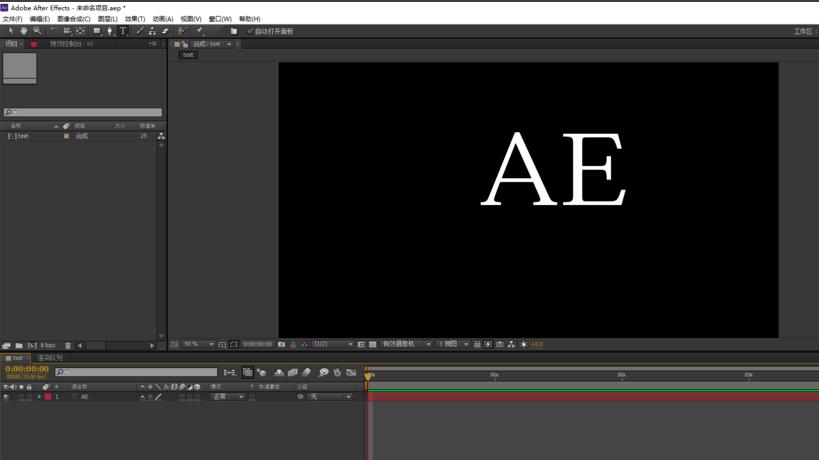819x460 pixels.
Task: Open the File (文件) menu
Action: tap(12, 19)
